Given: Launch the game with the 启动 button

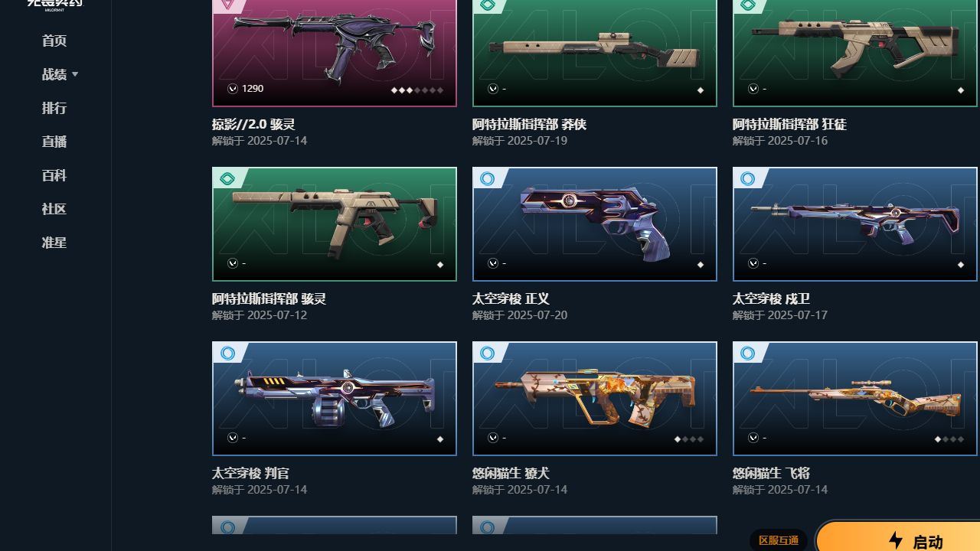Looking at the screenshot, I should [x=898, y=538].
